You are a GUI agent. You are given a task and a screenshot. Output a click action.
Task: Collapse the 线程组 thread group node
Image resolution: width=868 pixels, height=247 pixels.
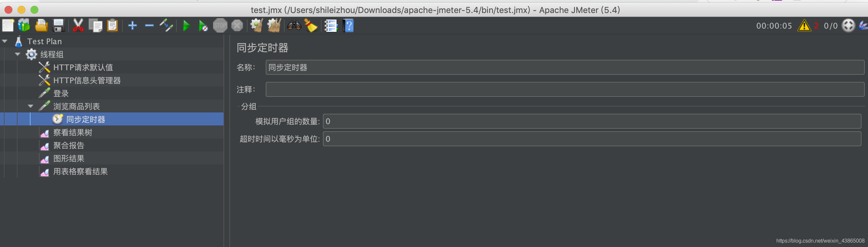click(18, 54)
